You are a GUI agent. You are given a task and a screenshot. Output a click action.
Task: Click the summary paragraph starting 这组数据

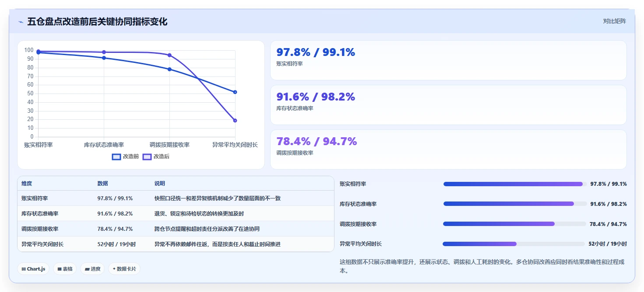click(x=482, y=266)
